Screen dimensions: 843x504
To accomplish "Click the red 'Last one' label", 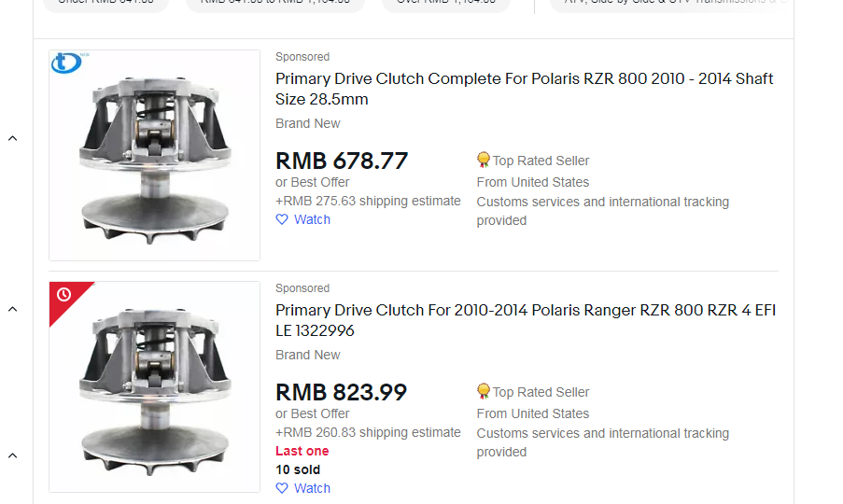I will [x=302, y=451].
